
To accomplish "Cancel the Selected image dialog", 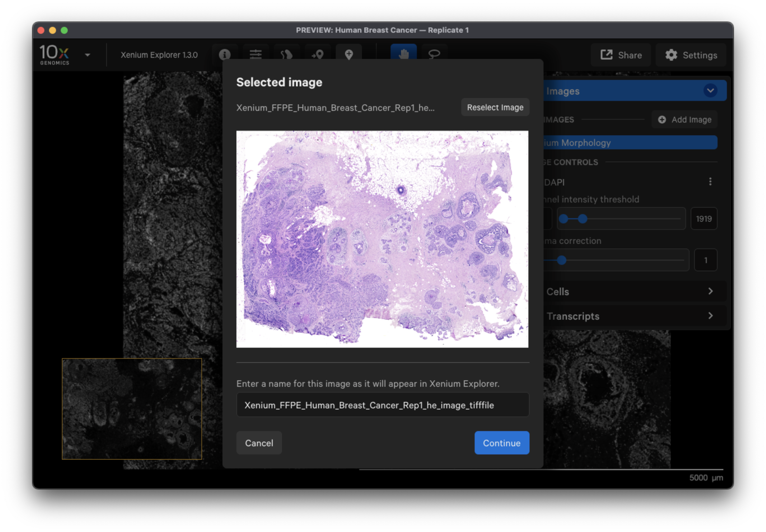I will coord(259,443).
